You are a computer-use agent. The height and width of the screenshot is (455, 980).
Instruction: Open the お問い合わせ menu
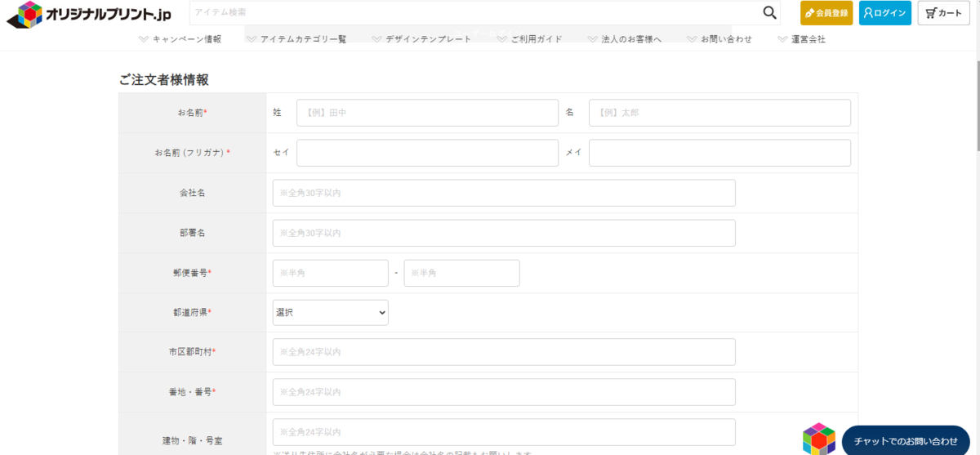tap(719, 39)
